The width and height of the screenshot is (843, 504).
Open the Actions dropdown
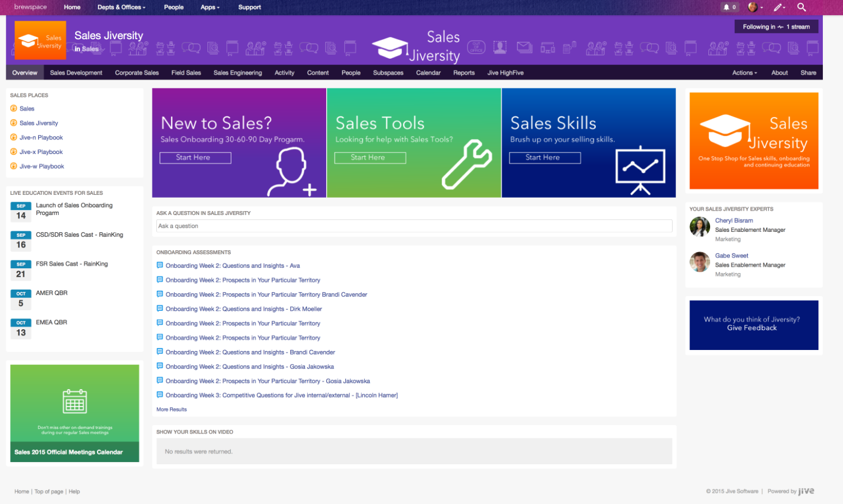tap(744, 73)
